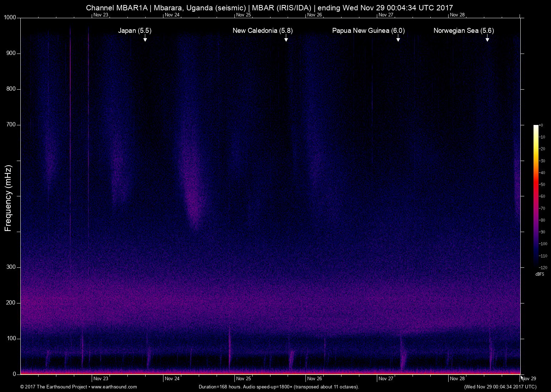Image resolution: width=551 pixels, height=392 pixels.
Task: Select the New Caledonia (5.8) event label
Action: [262, 31]
